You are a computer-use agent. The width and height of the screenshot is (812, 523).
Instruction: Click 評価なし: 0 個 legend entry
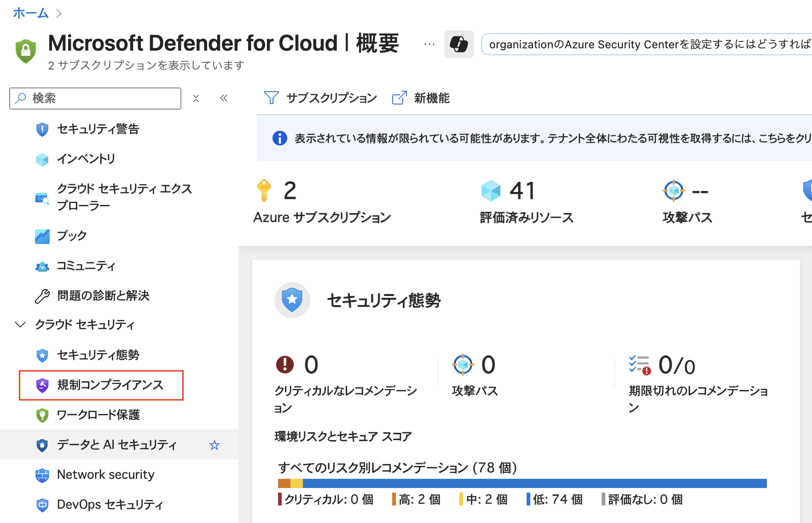pos(642,500)
